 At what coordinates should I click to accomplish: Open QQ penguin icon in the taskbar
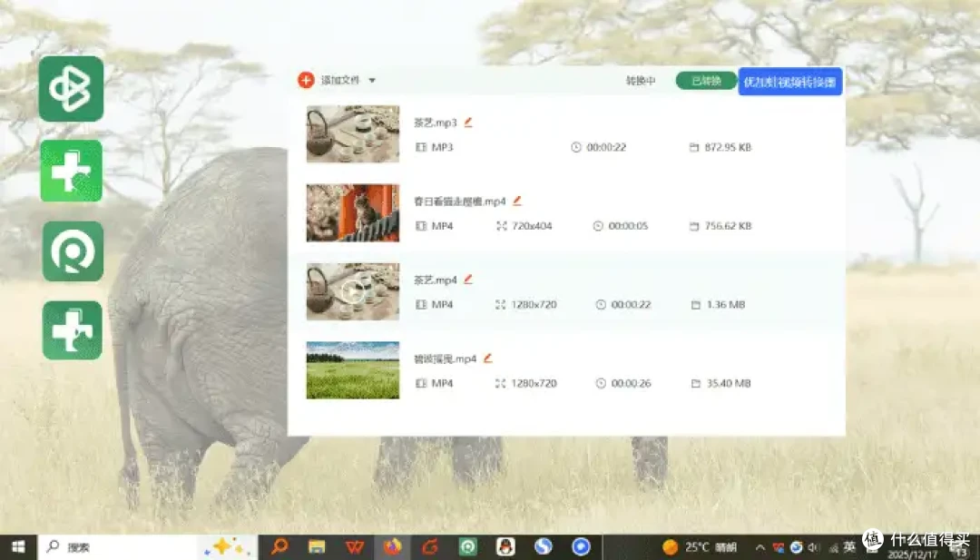tap(505, 547)
